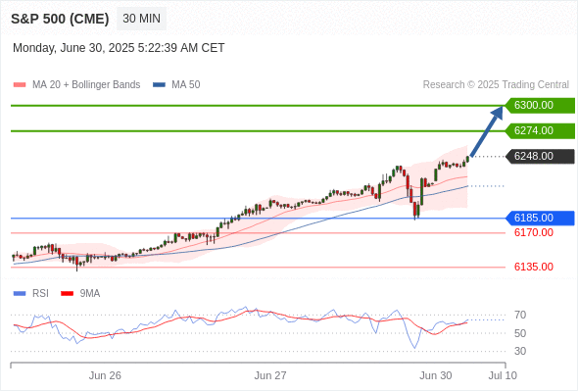This screenshot has height=392, width=578.
Task: Click the RSI 30 level label
Action: 520,351
